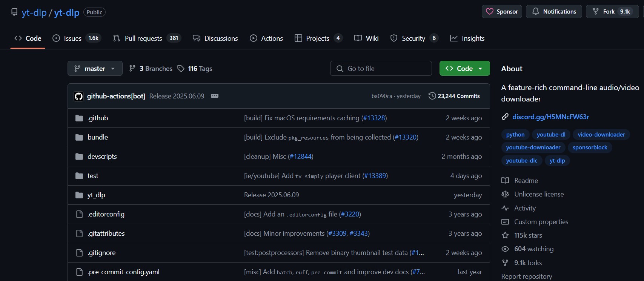The width and height of the screenshot is (644, 281).
Task: Open pull request #13320 link
Action: click(x=405, y=137)
